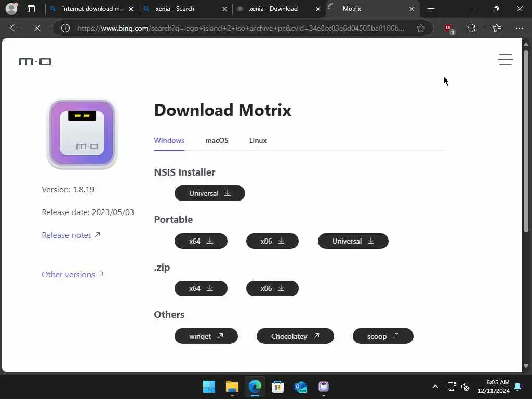Viewport: 532px width, 399px height.
Task: Open a new browser tab
Action: click(431, 9)
